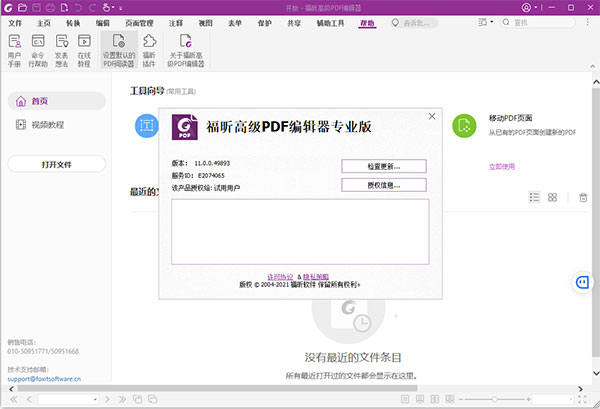Click support@foxitsoftware.cn email link
Screen dimensions: 600x409
44,379
